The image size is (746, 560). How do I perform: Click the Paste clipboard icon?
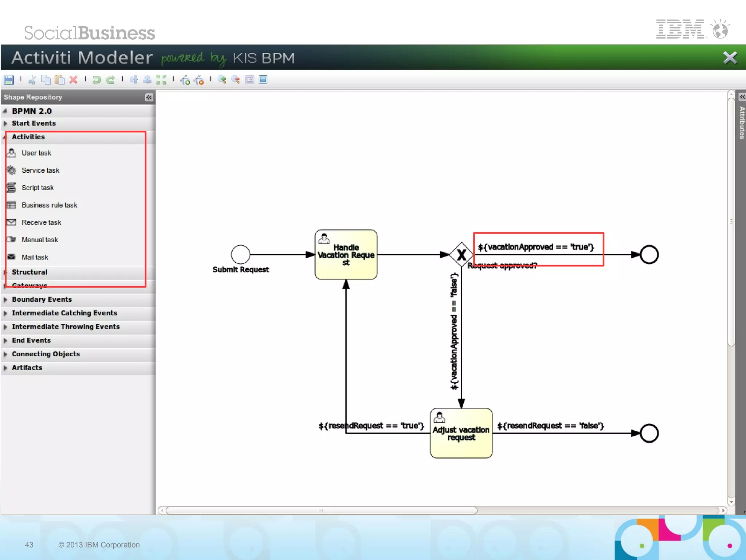coord(59,80)
